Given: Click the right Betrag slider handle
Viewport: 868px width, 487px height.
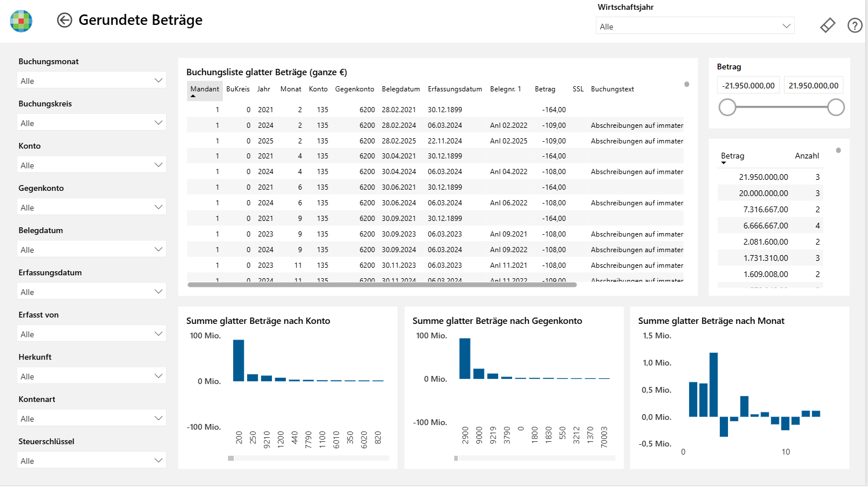Looking at the screenshot, I should click(836, 107).
